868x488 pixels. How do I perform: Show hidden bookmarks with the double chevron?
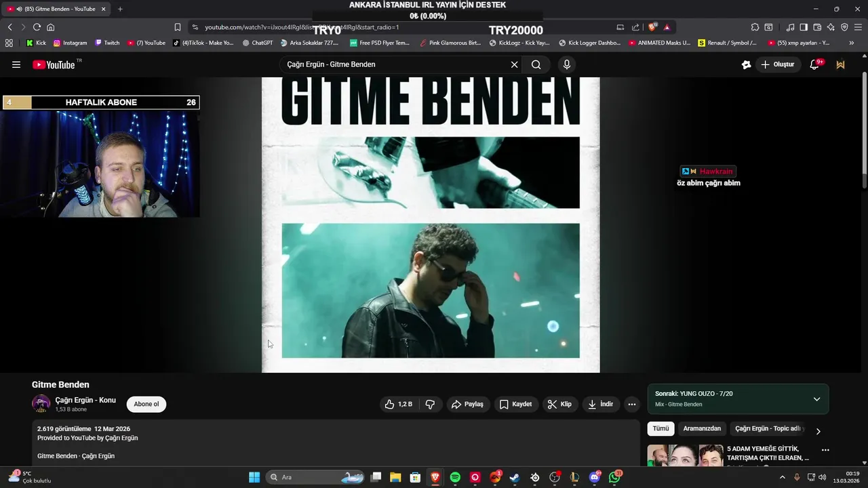click(x=851, y=43)
